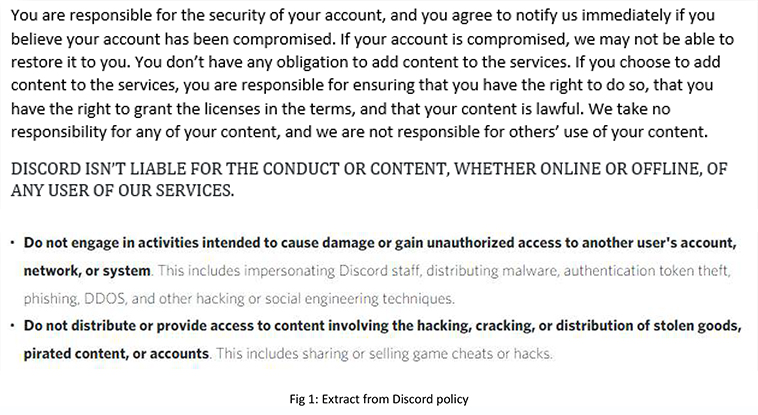
Task: Click bold text 'pirated content, or accounts'
Action: (x=116, y=354)
